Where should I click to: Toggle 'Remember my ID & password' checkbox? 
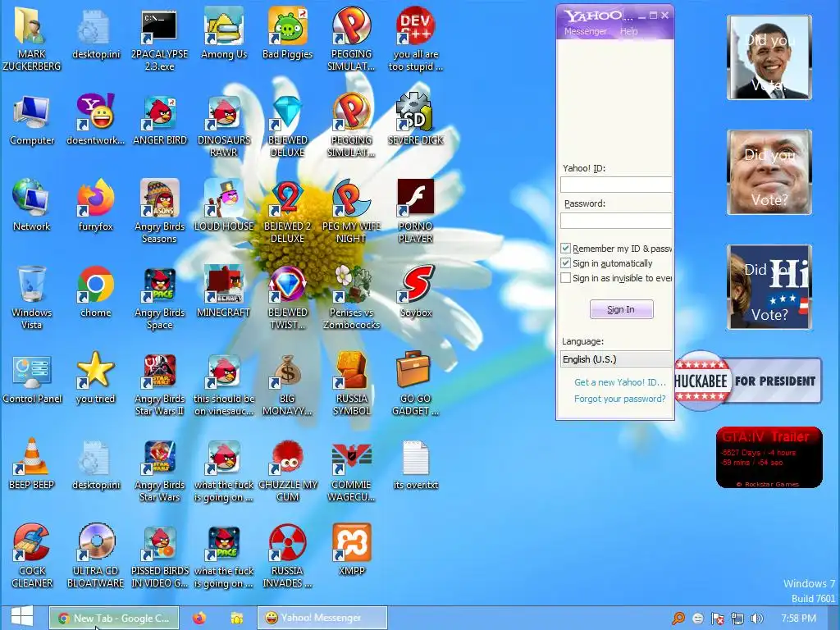565,248
